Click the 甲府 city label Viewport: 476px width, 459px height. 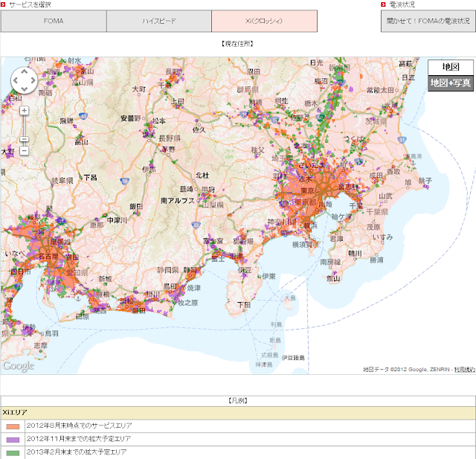(208, 190)
